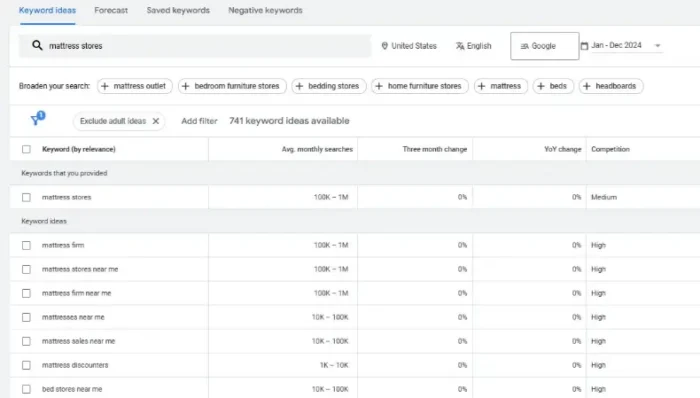This screenshot has height=398, width=700.
Task: Switch to the Keyword ideas tab
Action: click(x=47, y=10)
